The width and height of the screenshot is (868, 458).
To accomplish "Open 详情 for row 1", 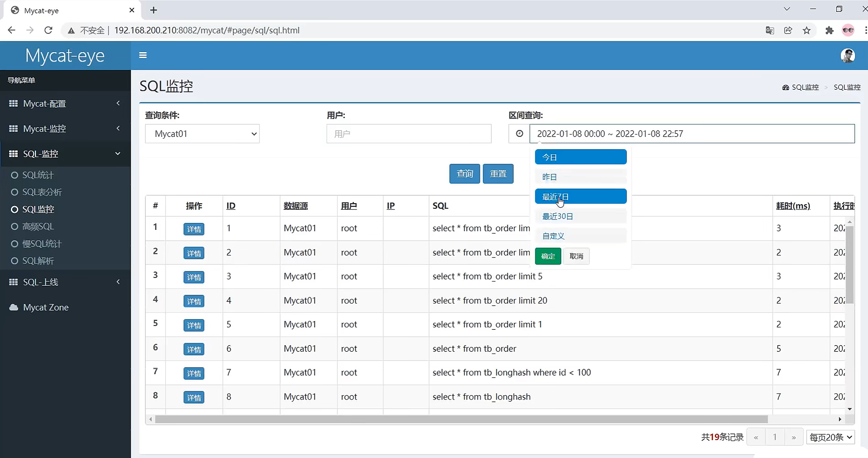I will pyautogui.click(x=194, y=229).
